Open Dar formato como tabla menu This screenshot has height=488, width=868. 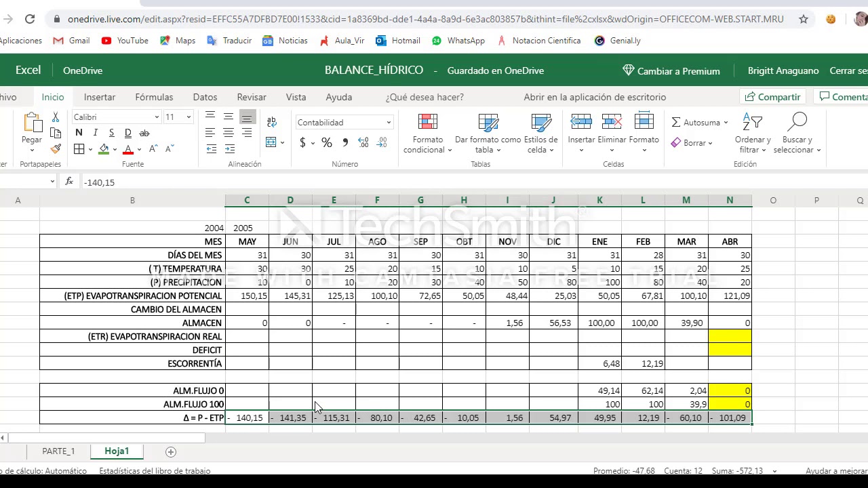click(x=488, y=134)
